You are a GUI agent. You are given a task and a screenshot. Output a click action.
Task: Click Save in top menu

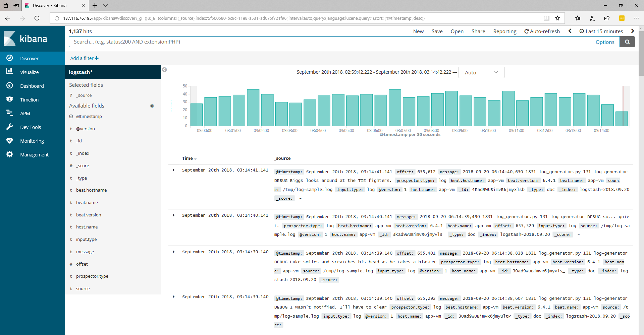(437, 31)
